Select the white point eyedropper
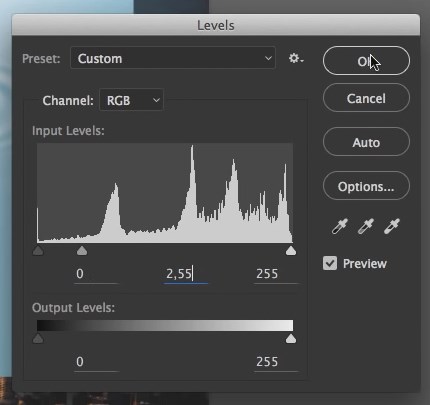430x405 pixels. pos(392,226)
